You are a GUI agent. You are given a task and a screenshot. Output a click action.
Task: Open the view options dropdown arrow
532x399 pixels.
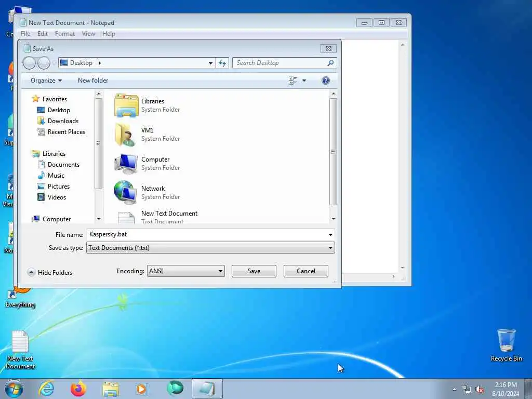pyautogui.click(x=304, y=81)
